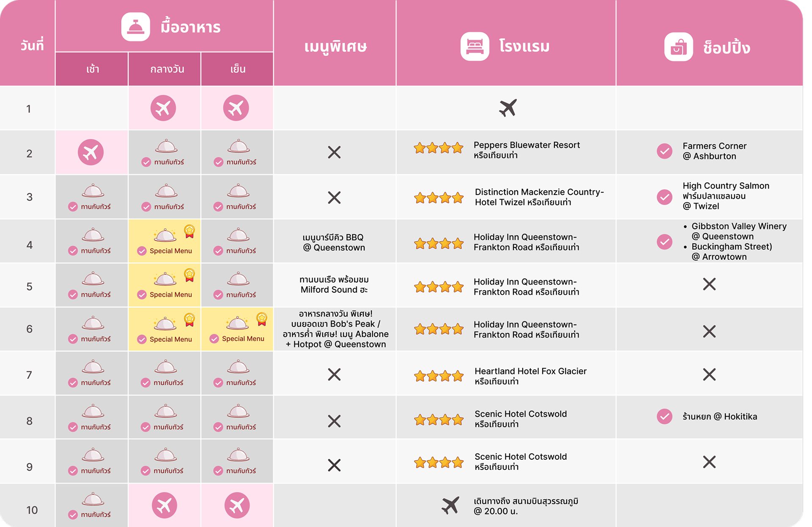Click the hotel bed icon in header

pos(475,46)
